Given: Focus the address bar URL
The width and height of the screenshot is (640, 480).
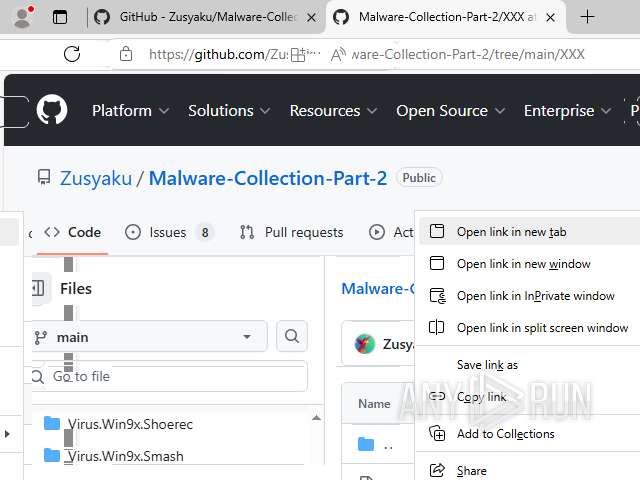Looking at the screenshot, I should click(367, 54).
